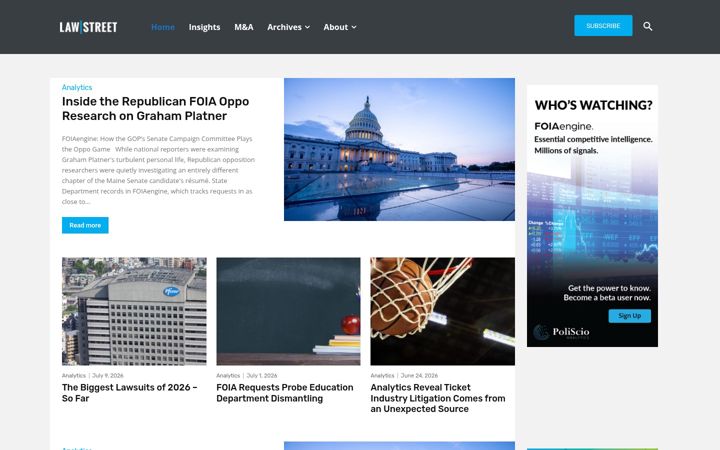
Task: Click 'Essential competitive intelligence.' ad text
Action: tap(593, 139)
